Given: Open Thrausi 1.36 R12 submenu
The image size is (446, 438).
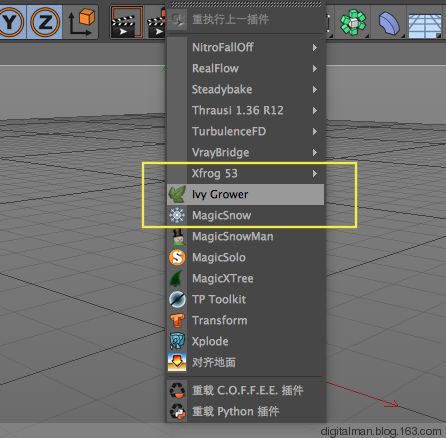Looking at the screenshot, I should coord(245,110).
